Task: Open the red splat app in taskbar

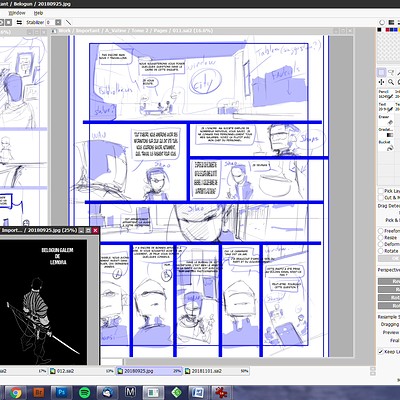Action: [222, 393]
